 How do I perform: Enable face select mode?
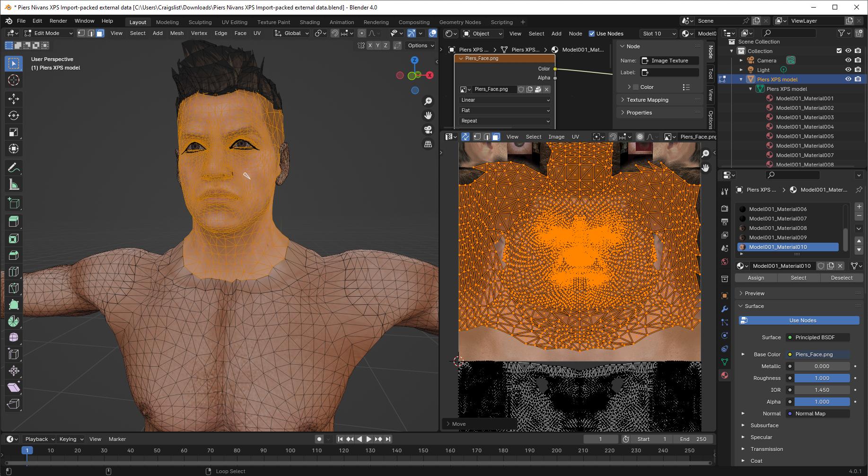pos(100,33)
